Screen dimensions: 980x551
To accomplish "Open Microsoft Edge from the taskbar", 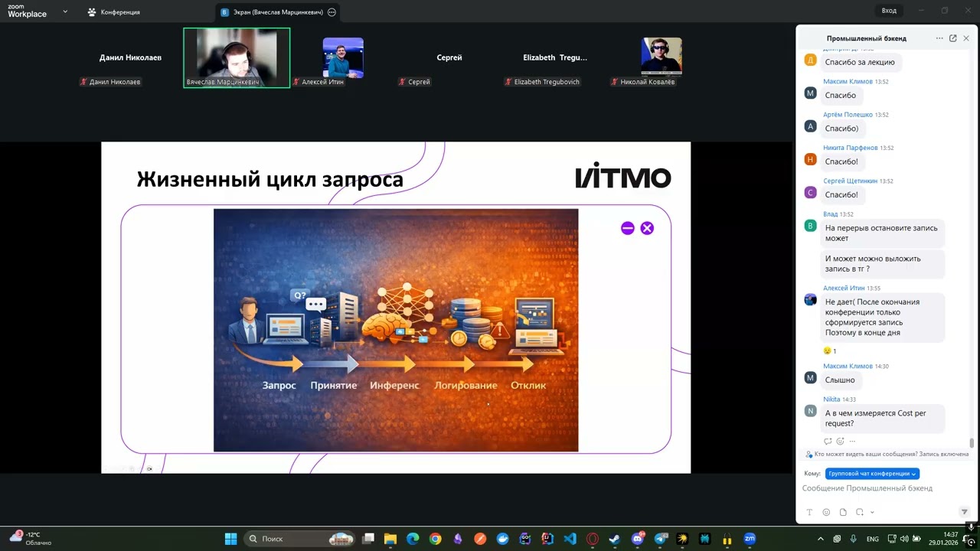I will pyautogui.click(x=413, y=539).
